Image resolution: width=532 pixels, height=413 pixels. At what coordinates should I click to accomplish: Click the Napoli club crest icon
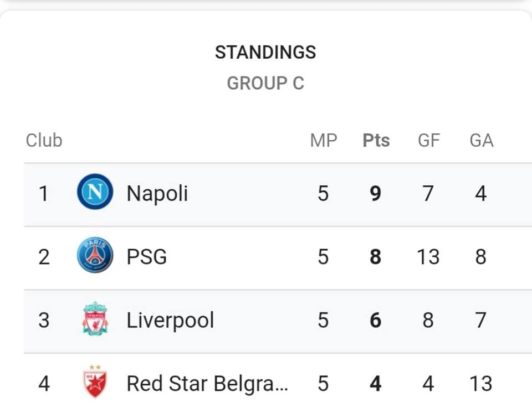(95, 192)
